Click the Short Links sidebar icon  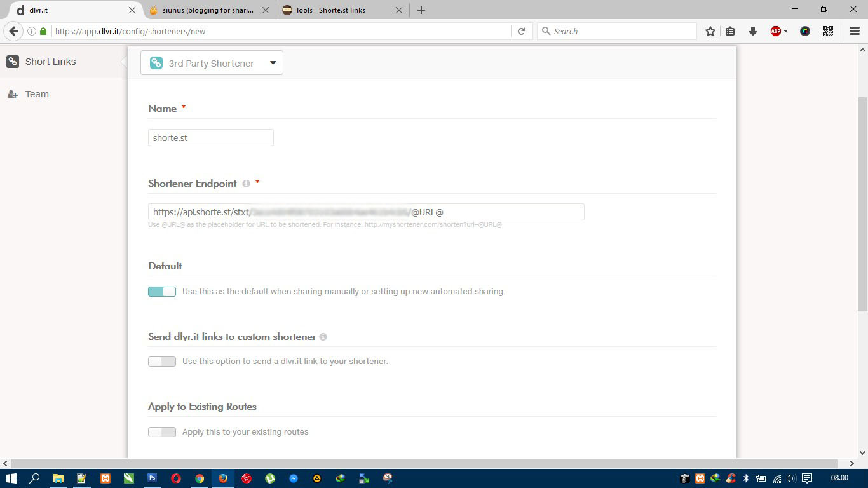tap(13, 62)
